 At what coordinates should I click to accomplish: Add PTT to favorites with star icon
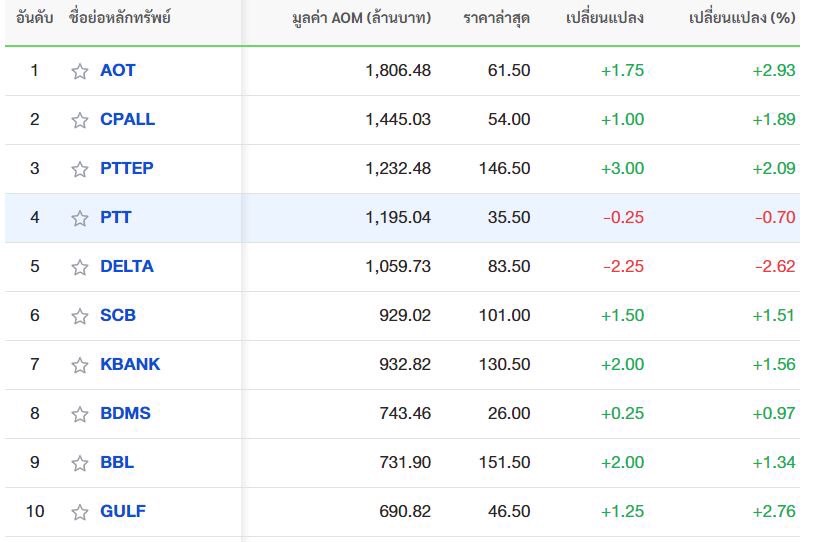point(79,218)
